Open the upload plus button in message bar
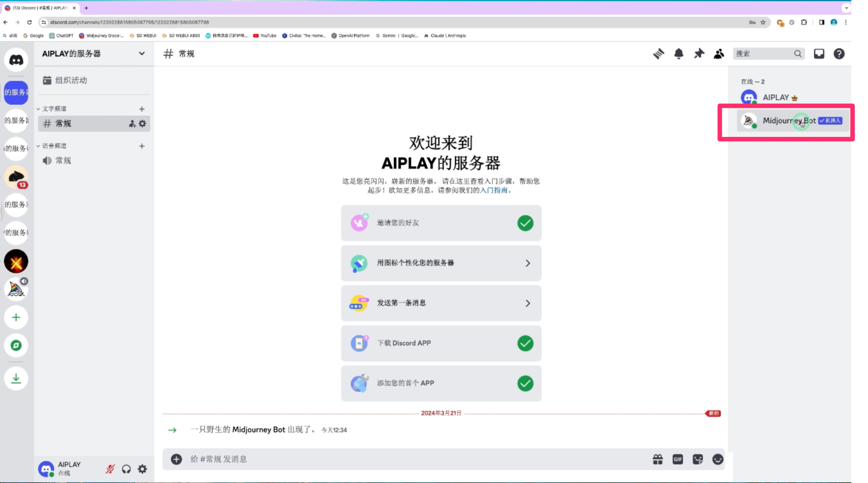Viewport: 868px width, 483px height. click(x=176, y=459)
